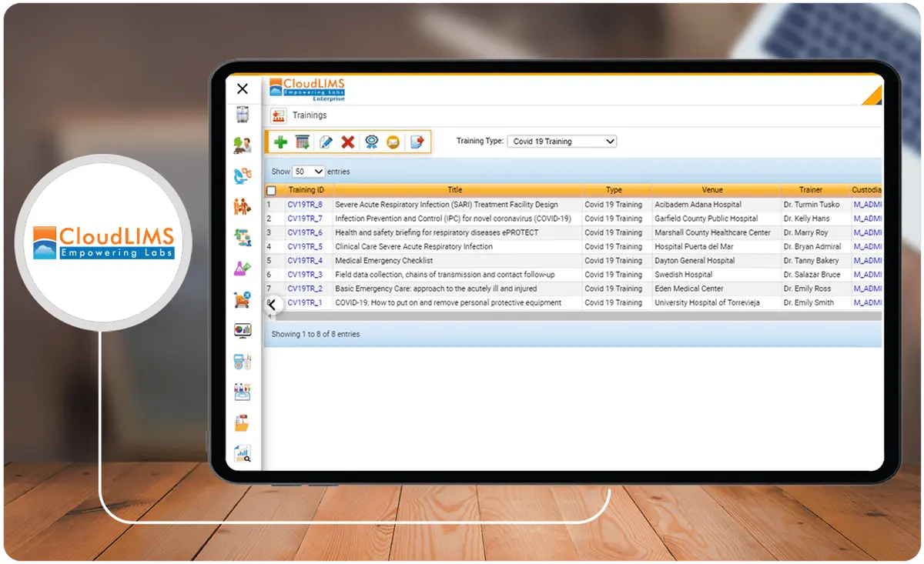
Task: Open the monitor with pie chart sidebar icon
Action: (x=243, y=330)
